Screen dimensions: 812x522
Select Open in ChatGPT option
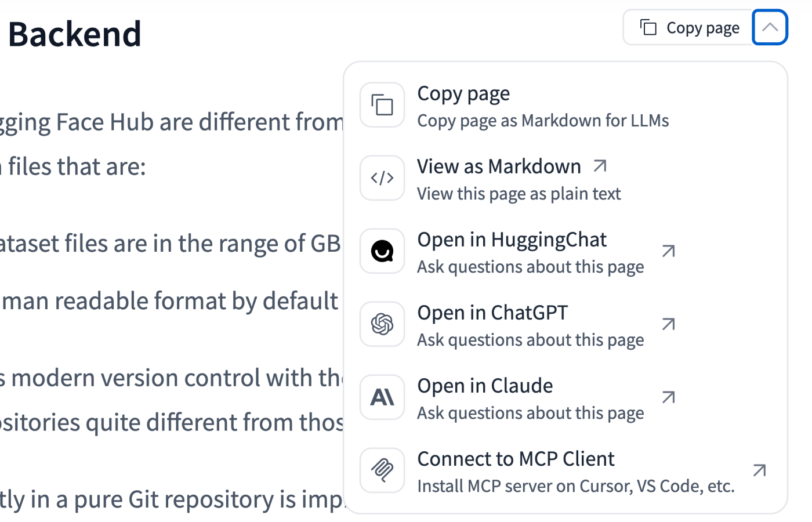(x=492, y=313)
